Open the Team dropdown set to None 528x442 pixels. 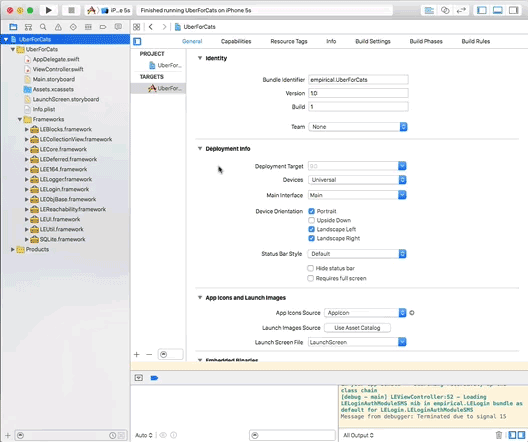coord(358,127)
